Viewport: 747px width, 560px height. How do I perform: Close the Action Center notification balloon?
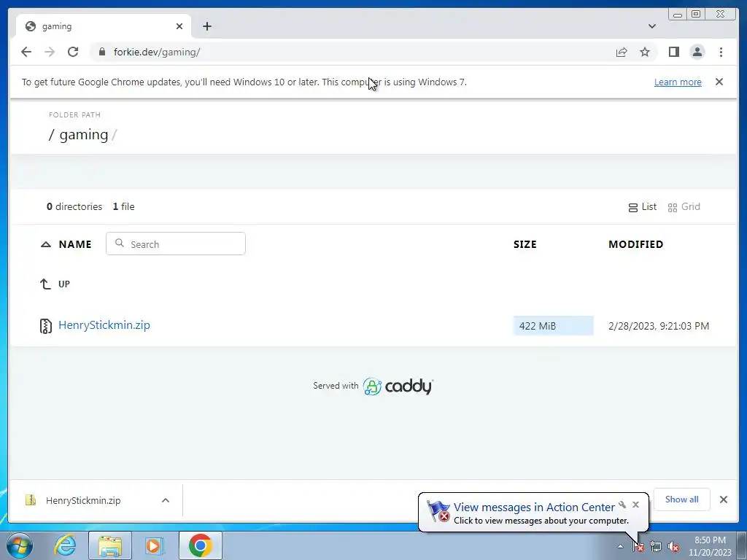(x=635, y=505)
